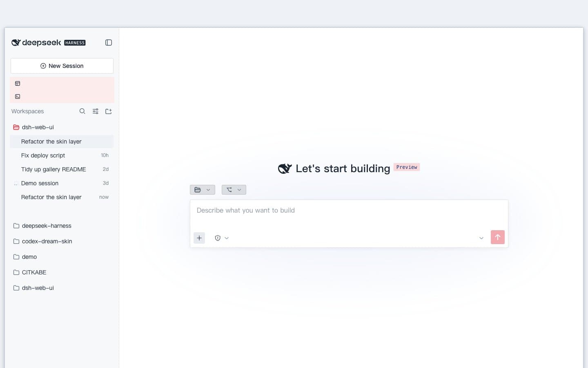Collapse the sidebar with the panel toggle icon

(109, 43)
